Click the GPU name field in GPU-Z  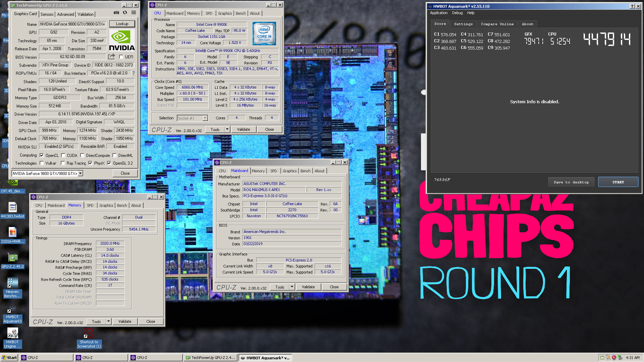coord(73,24)
